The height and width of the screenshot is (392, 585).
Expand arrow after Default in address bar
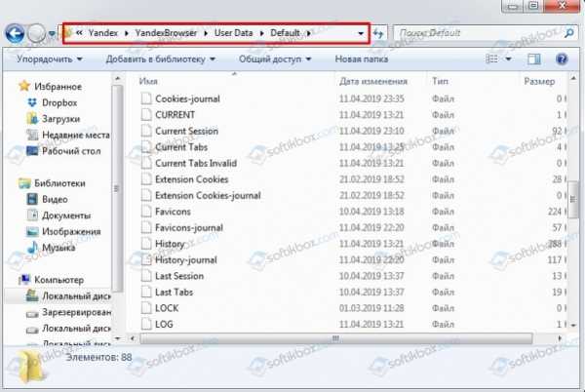click(309, 33)
